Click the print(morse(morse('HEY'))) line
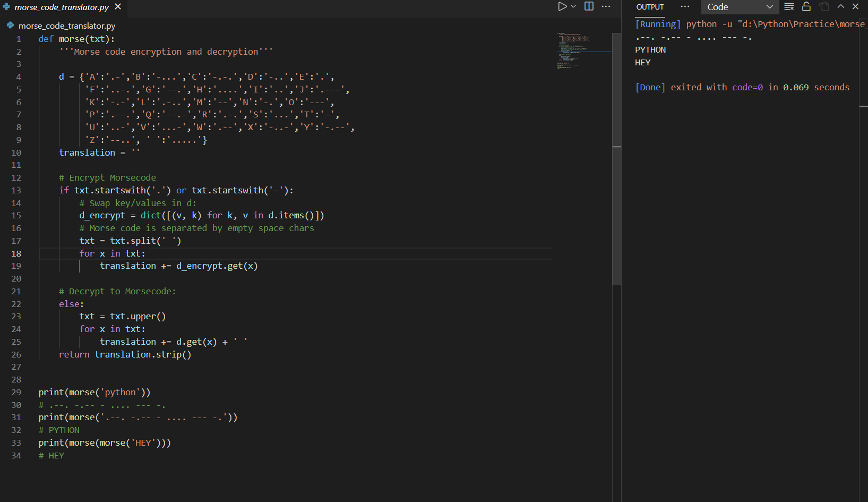Screen dimensions: 868x502 coord(105,443)
